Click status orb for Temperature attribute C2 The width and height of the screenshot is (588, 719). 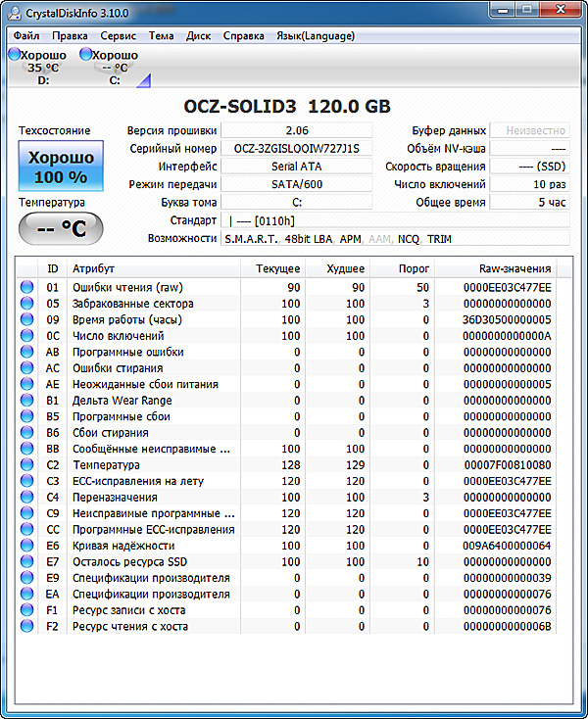26,465
